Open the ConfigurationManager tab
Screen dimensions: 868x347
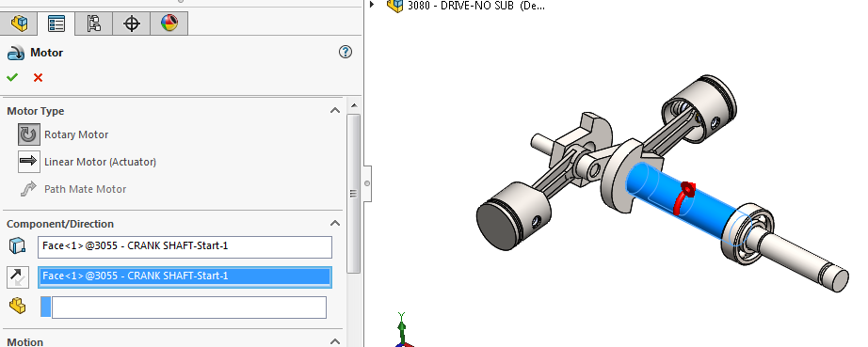point(94,24)
